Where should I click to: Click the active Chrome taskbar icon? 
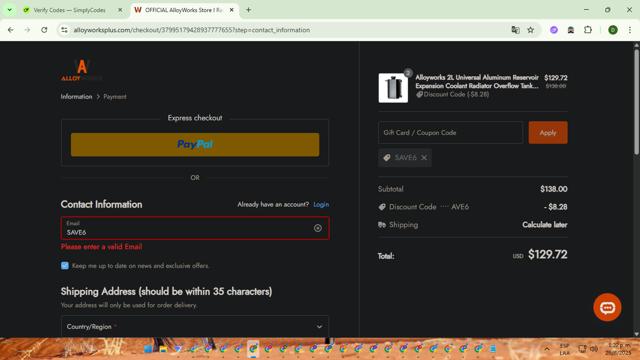coord(253,349)
